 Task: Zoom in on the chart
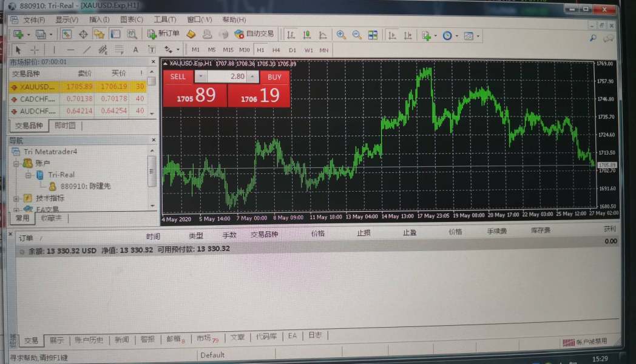tap(341, 35)
